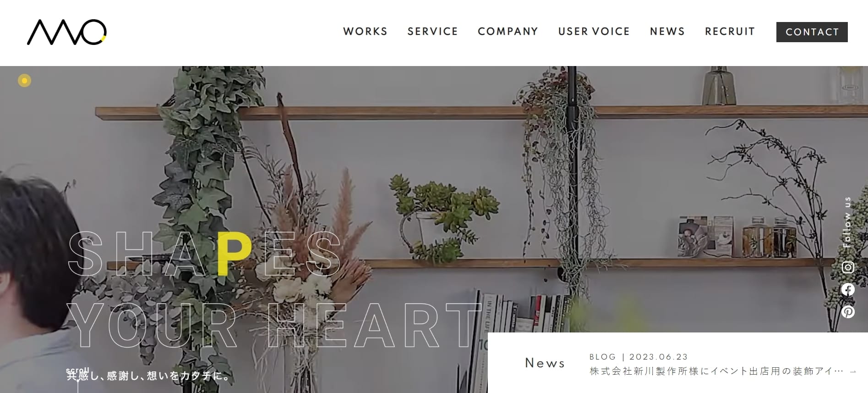Open the Facebook icon link

click(x=848, y=289)
